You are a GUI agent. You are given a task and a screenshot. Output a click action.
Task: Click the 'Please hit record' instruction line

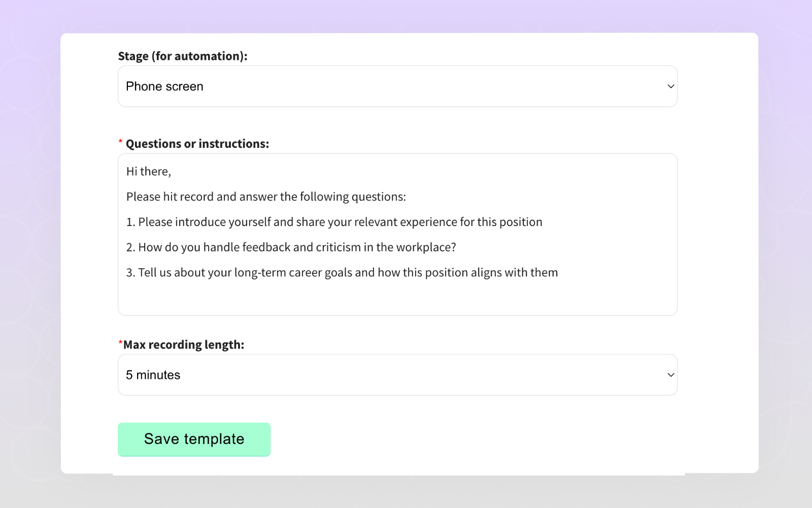tap(266, 197)
